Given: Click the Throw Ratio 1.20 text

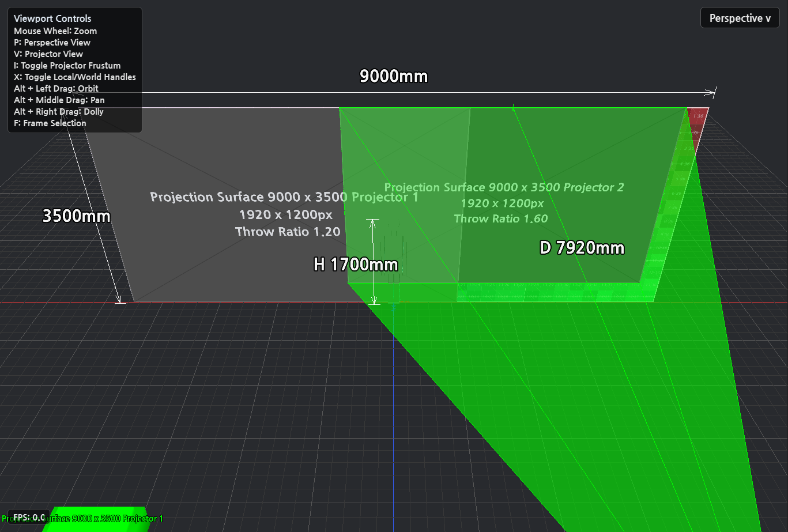Looking at the screenshot, I should [288, 232].
